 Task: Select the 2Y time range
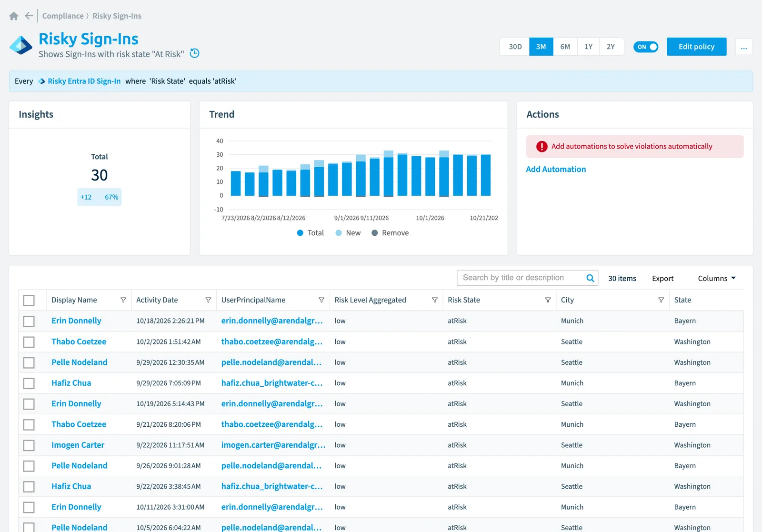tap(611, 47)
